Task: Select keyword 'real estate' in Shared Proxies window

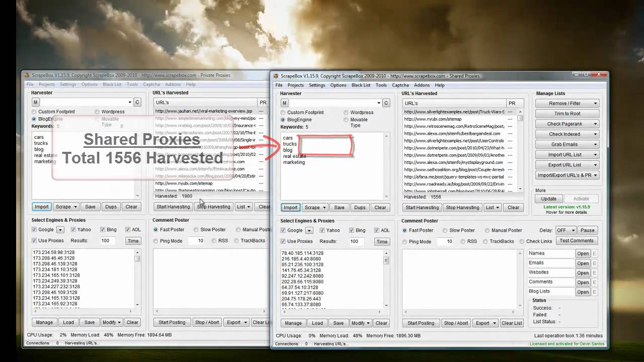Action: [294, 156]
